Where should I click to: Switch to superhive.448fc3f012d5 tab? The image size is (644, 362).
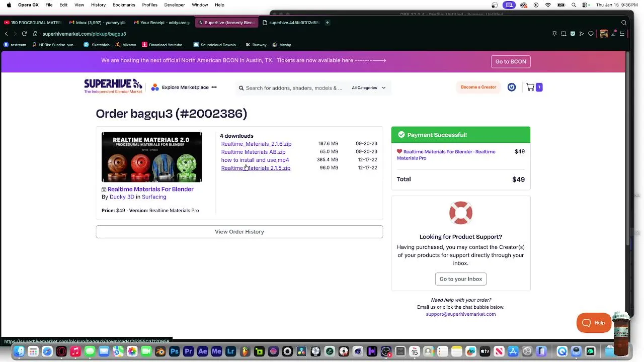pos(291,23)
